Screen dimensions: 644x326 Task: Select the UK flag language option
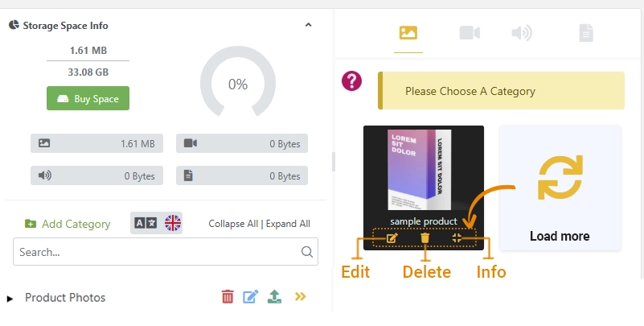[x=173, y=223]
